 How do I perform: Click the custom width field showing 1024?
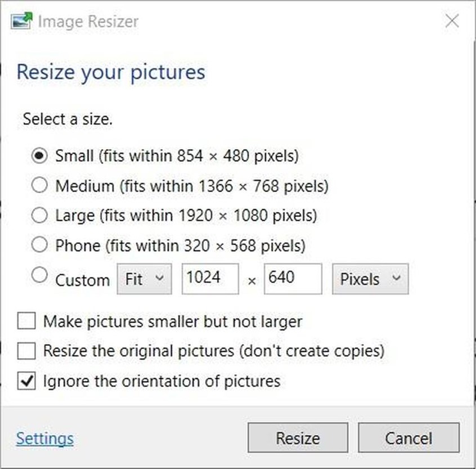pos(210,279)
